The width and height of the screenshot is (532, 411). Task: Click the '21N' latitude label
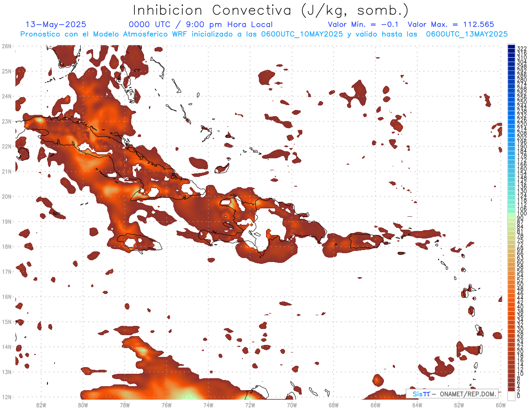6,171
